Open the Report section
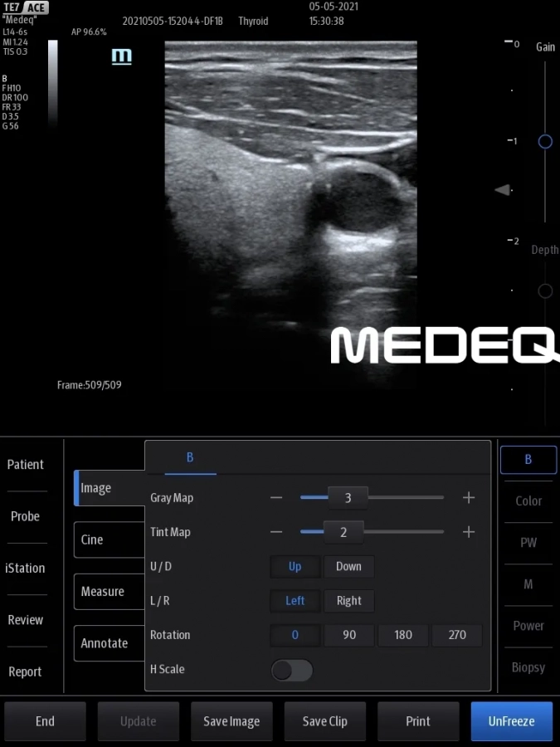This screenshot has width=560, height=747. 25,672
